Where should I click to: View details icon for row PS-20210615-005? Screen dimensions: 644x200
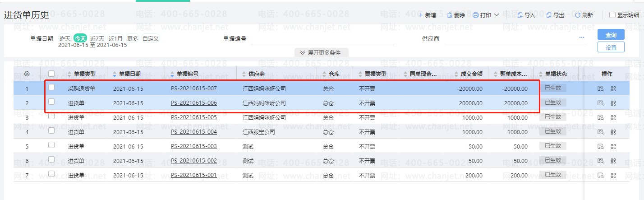pyautogui.click(x=600, y=117)
